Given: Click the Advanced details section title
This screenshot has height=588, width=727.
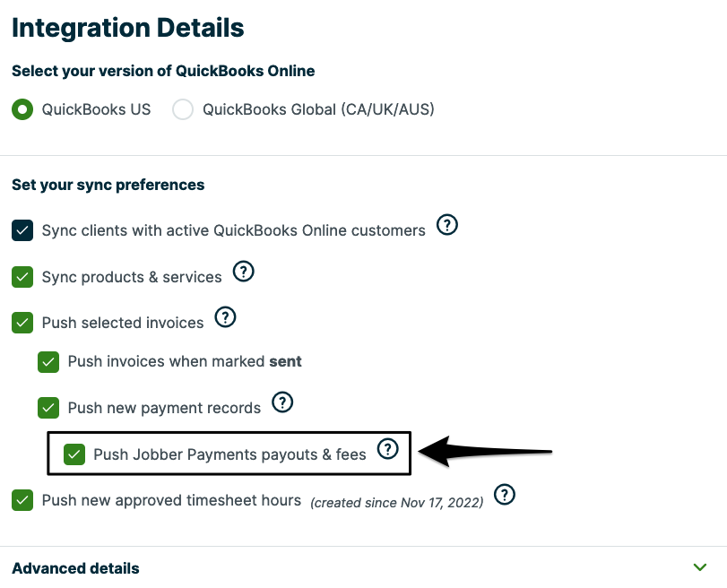Looking at the screenshot, I should 75,568.
